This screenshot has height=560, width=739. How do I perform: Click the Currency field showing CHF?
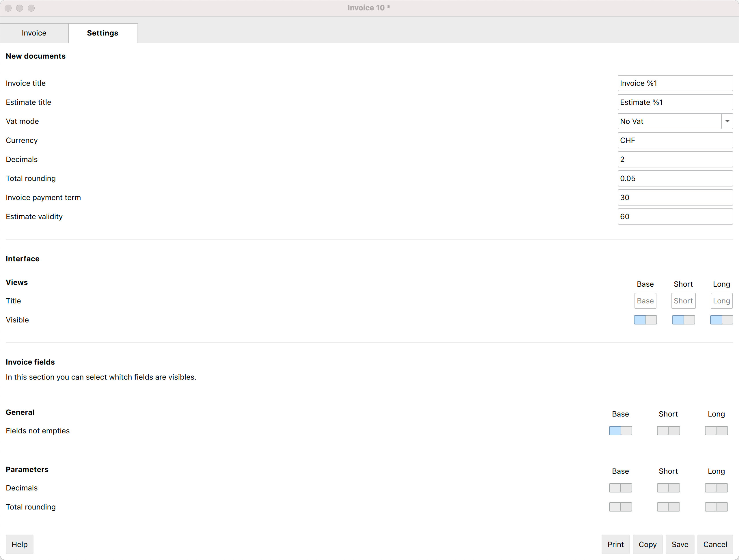coord(675,140)
